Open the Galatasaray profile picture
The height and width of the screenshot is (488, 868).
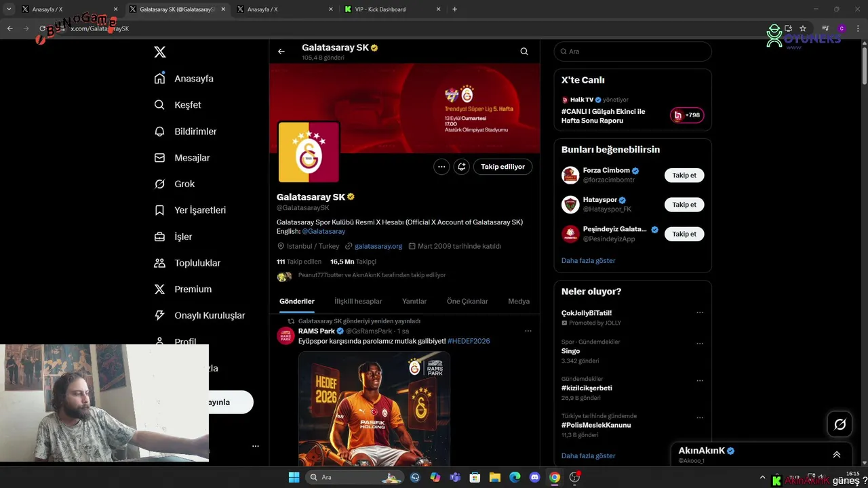[x=309, y=152]
